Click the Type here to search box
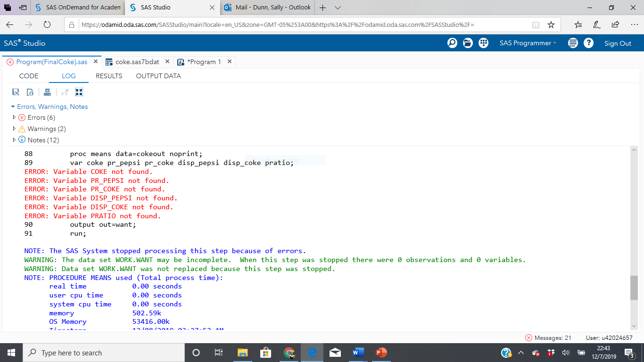644x362 pixels. click(104, 353)
